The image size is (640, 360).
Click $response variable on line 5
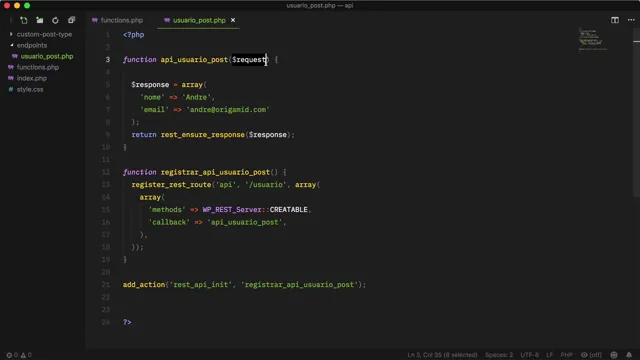(x=150, y=84)
